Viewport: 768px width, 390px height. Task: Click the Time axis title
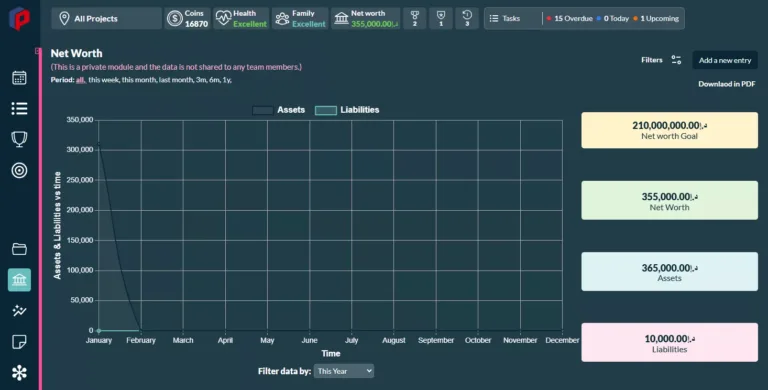tap(331, 353)
